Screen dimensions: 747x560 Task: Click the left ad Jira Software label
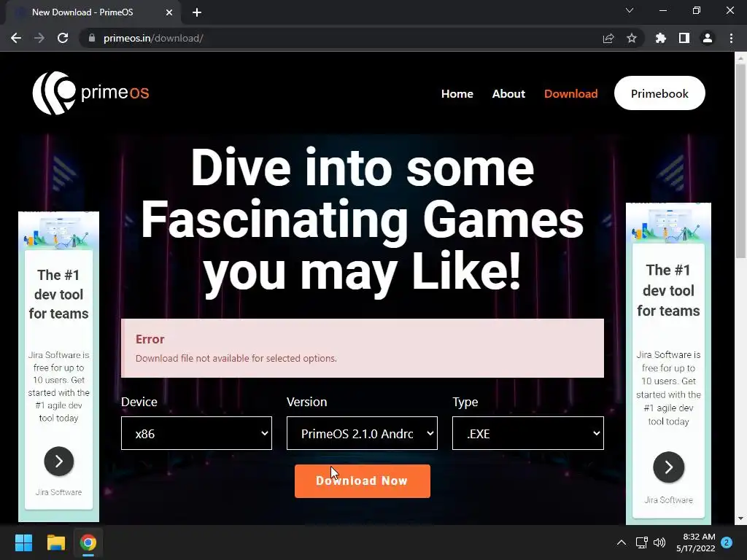click(58, 492)
